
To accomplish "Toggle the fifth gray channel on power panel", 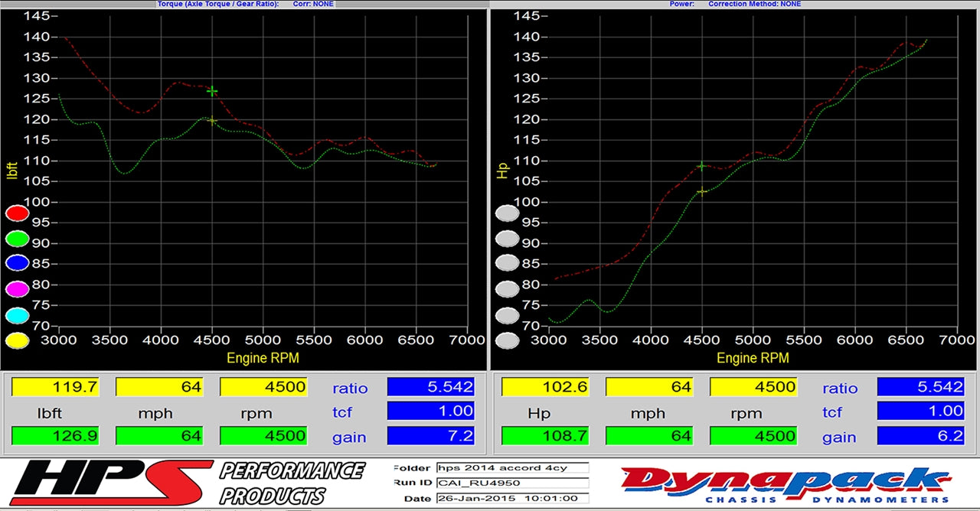I will [x=507, y=314].
